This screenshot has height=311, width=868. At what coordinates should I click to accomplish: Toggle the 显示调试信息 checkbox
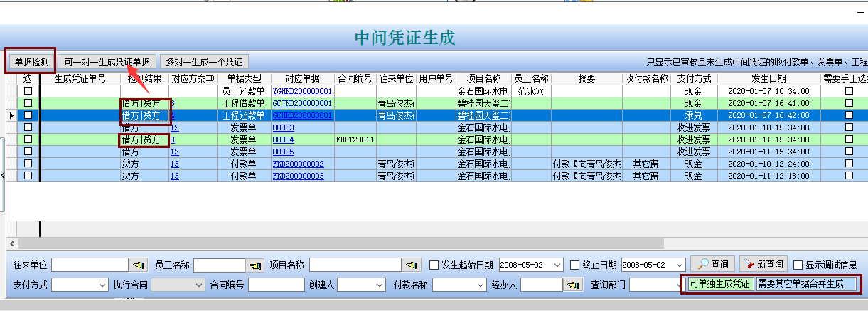coord(798,265)
